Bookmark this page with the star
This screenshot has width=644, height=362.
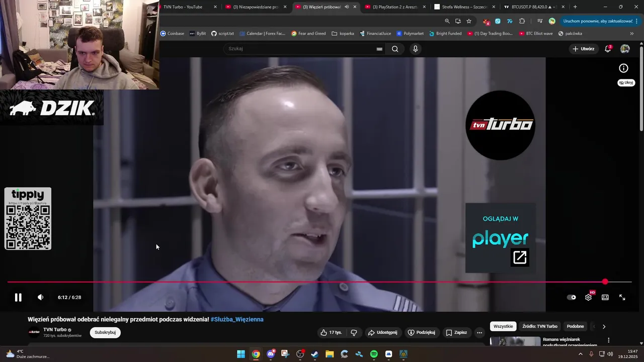[469, 21]
